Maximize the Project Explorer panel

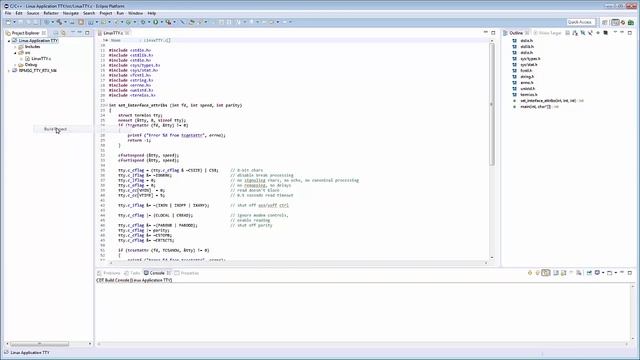[87, 33]
